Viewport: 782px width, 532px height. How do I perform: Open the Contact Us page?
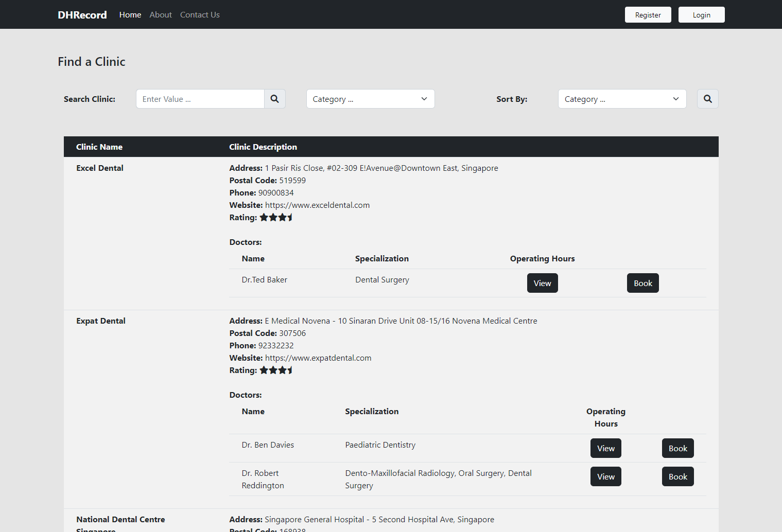click(x=200, y=15)
